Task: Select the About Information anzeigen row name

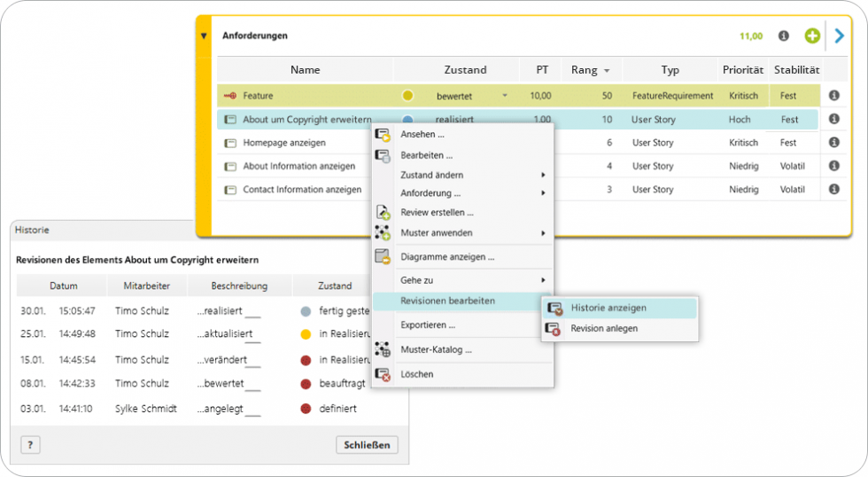Action: 299,166
